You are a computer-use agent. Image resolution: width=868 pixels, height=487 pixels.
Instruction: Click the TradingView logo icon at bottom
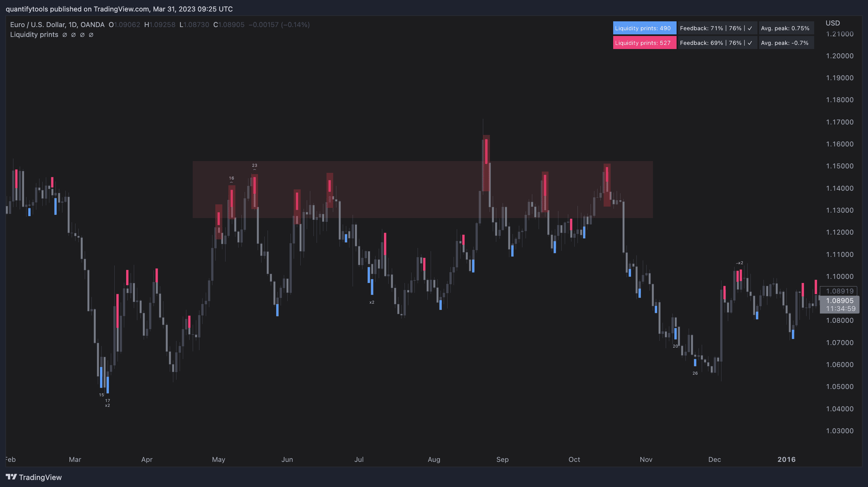pos(11,477)
